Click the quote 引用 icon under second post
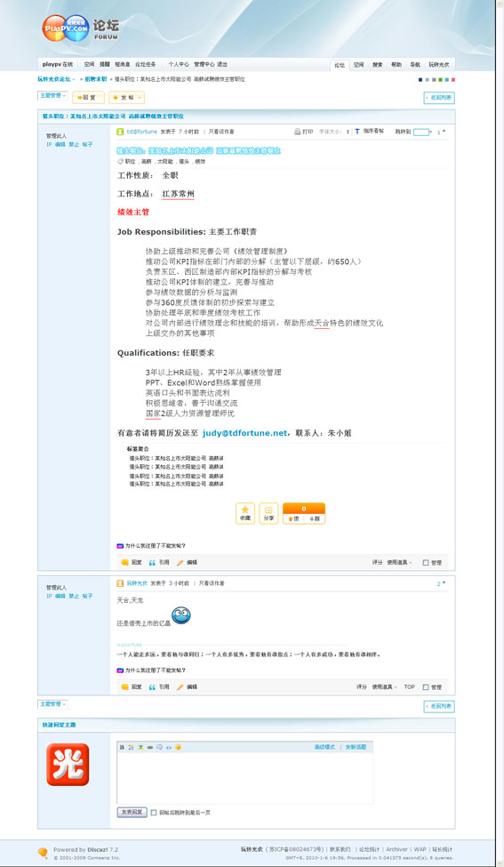Image resolution: width=504 pixels, height=867 pixels. click(x=152, y=686)
